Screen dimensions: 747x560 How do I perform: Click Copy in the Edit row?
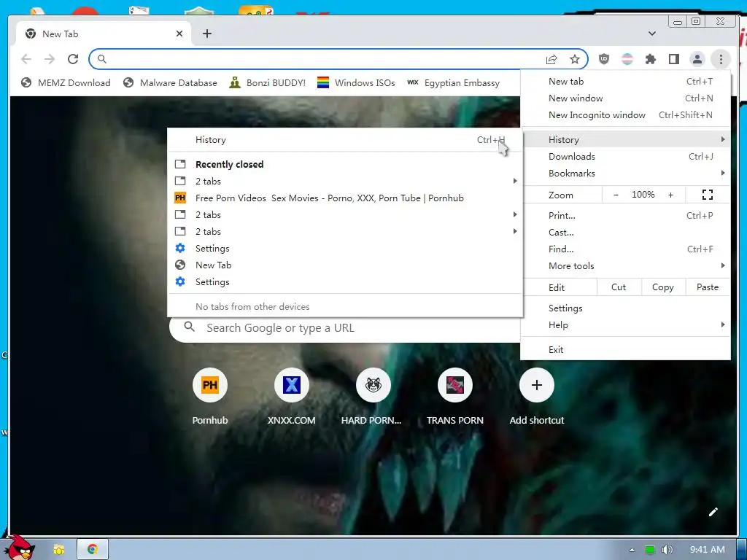tap(662, 287)
